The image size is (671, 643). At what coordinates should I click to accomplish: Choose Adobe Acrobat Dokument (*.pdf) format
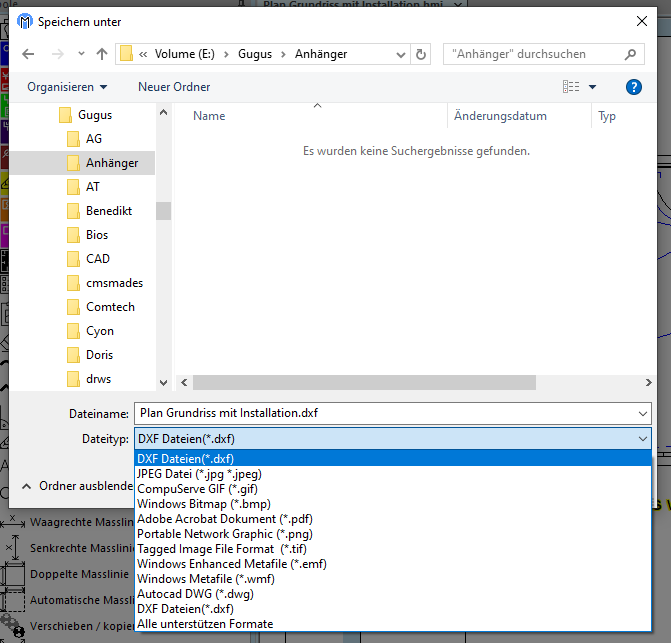224,519
